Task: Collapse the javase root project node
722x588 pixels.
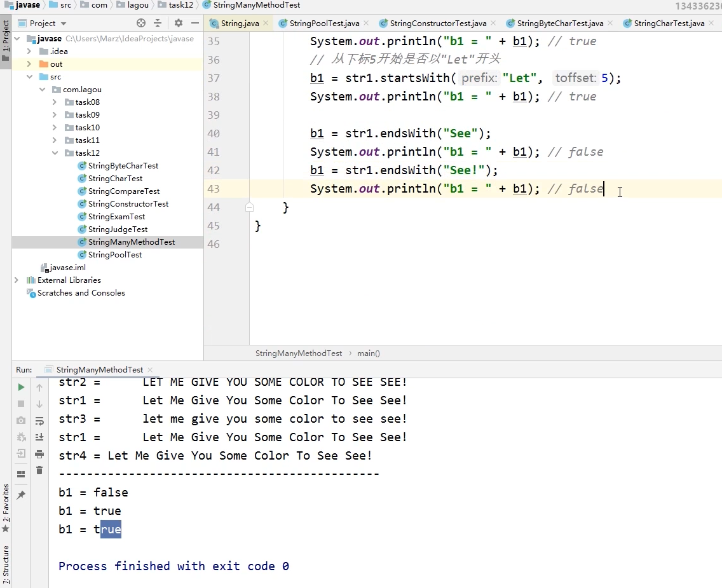Action: coord(18,38)
